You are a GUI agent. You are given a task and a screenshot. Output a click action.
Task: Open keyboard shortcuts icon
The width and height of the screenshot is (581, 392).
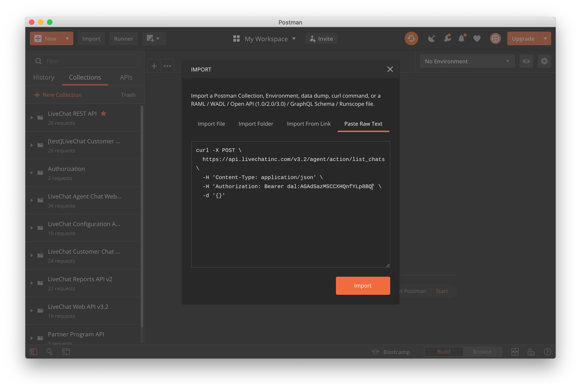coord(531,352)
